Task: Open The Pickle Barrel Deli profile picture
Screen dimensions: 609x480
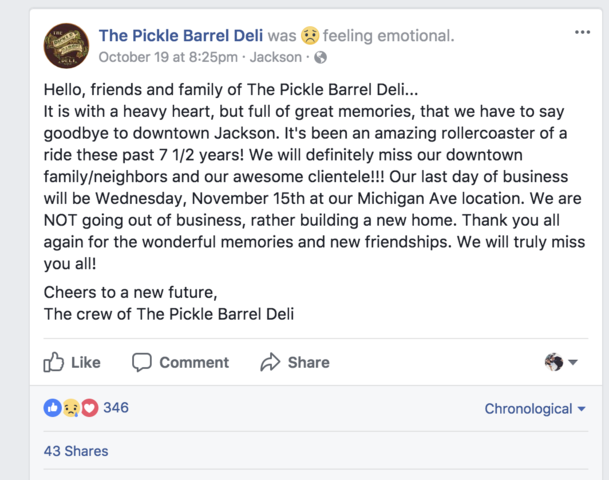Action: click(x=66, y=46)
